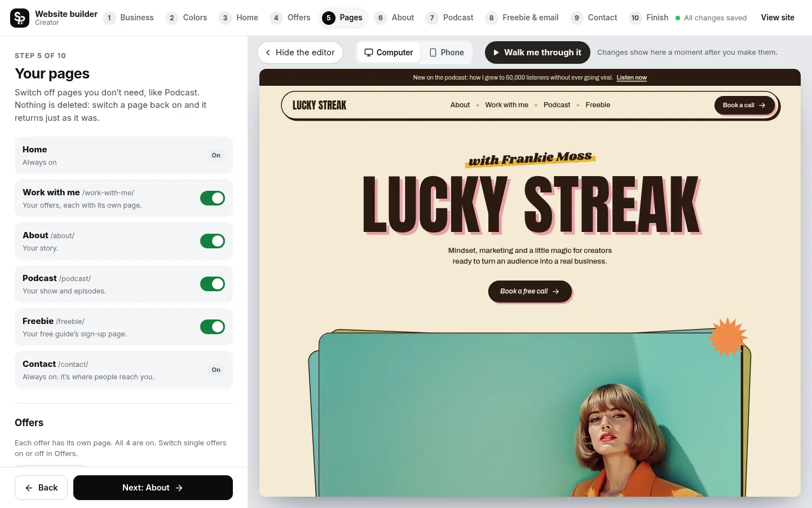This screenshot has height=508, width=812.
Task: Click the 'with Frankie Moss' script text
Action: (x=531, y=159)
